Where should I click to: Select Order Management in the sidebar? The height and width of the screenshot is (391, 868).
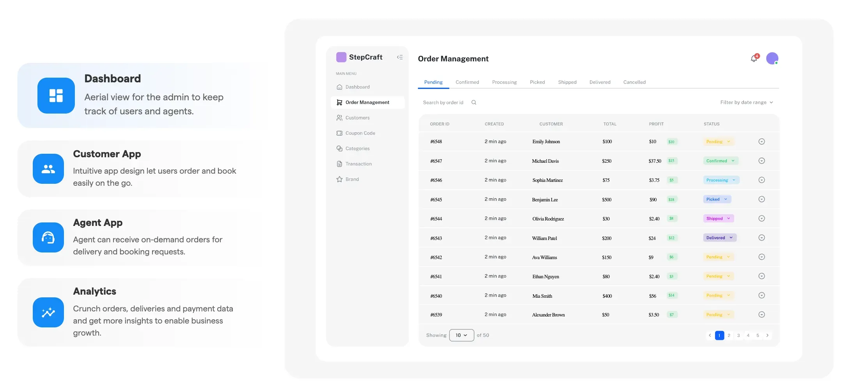pos(367,103)
